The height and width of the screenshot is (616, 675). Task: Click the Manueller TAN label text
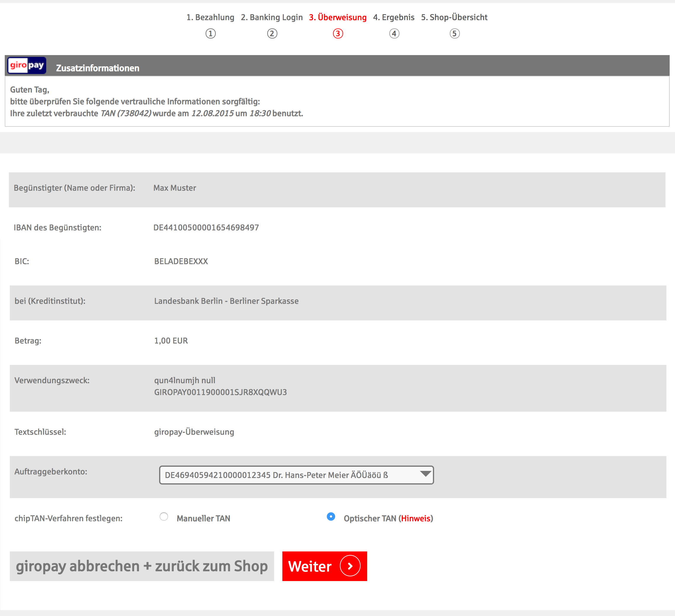coord(203,518)
